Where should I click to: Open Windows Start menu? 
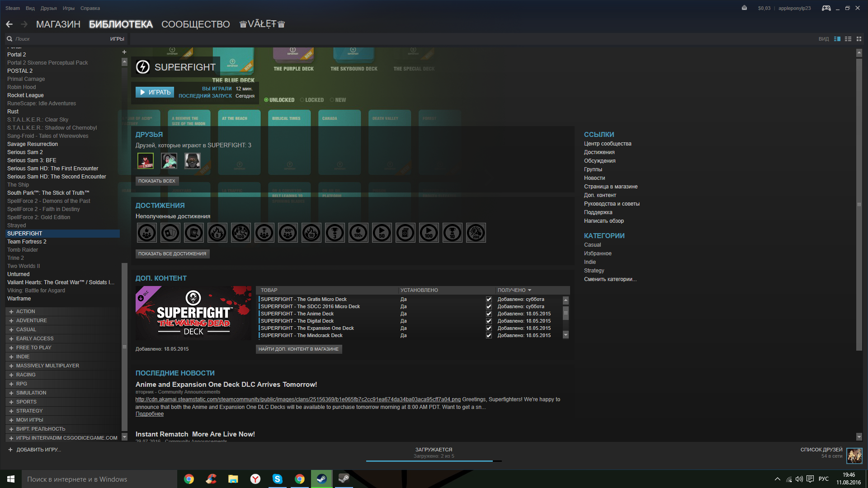(x=11, y=479)
